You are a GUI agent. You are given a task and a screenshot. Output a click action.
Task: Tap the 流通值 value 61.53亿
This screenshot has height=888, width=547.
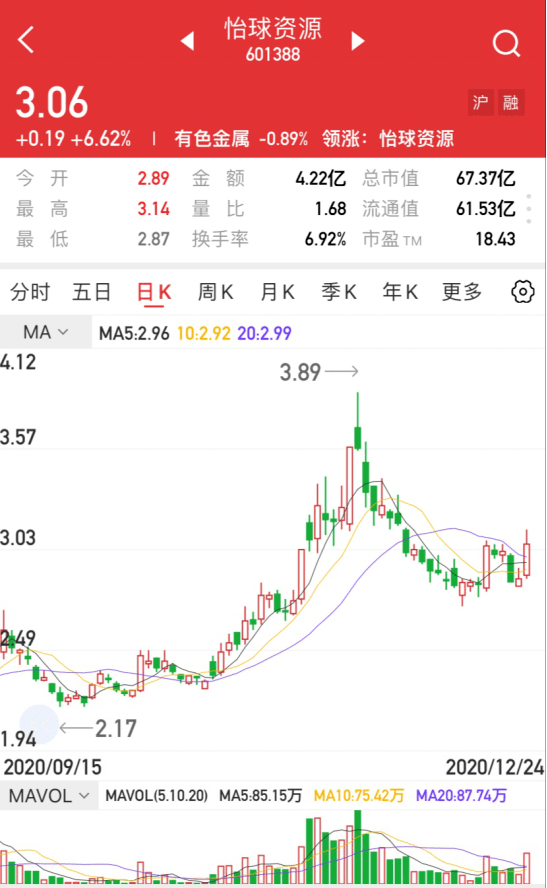486,209
